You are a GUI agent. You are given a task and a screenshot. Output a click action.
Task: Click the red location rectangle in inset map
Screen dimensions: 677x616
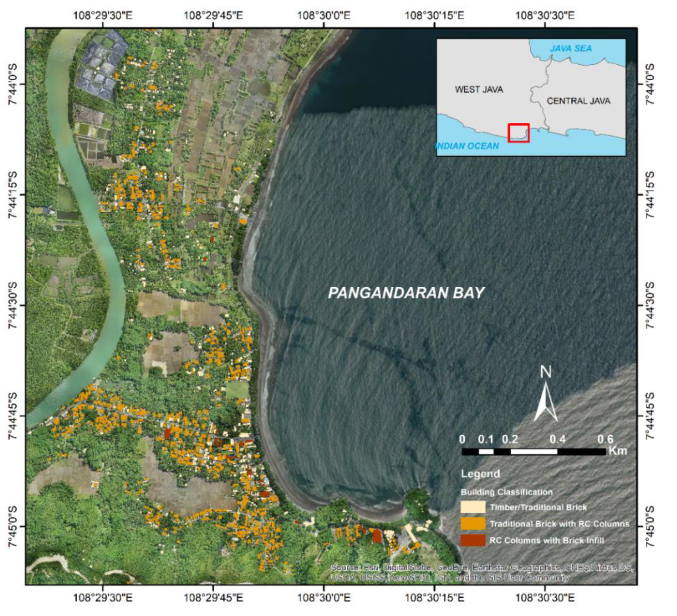[x=519, y=133]
